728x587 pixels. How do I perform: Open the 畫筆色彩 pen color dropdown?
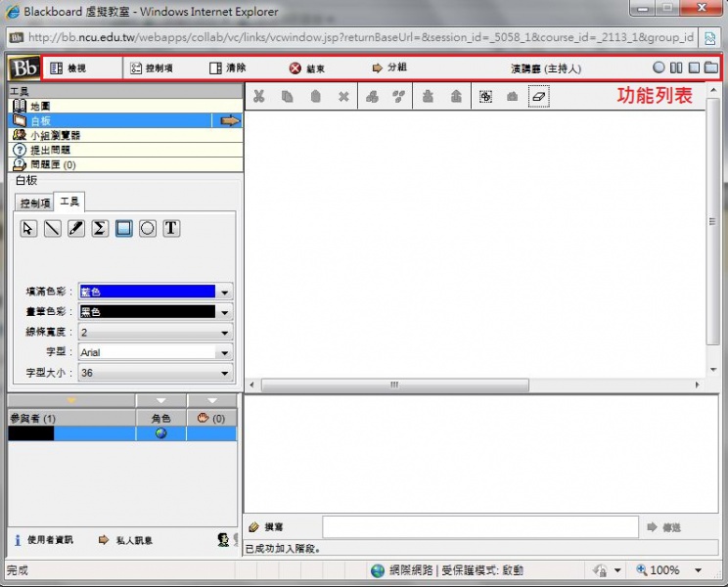225,312
